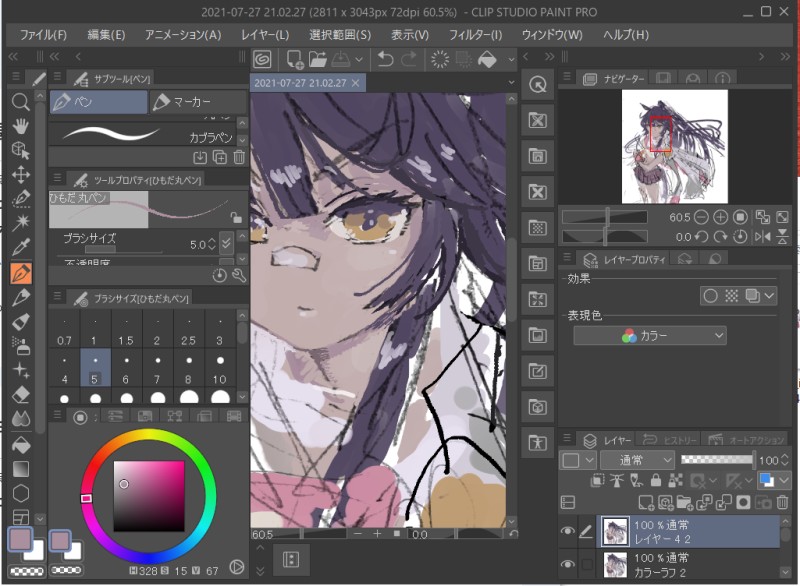Select カブラペン brush preset
This screenshot has width=800, height=586.
pos(142,135)
